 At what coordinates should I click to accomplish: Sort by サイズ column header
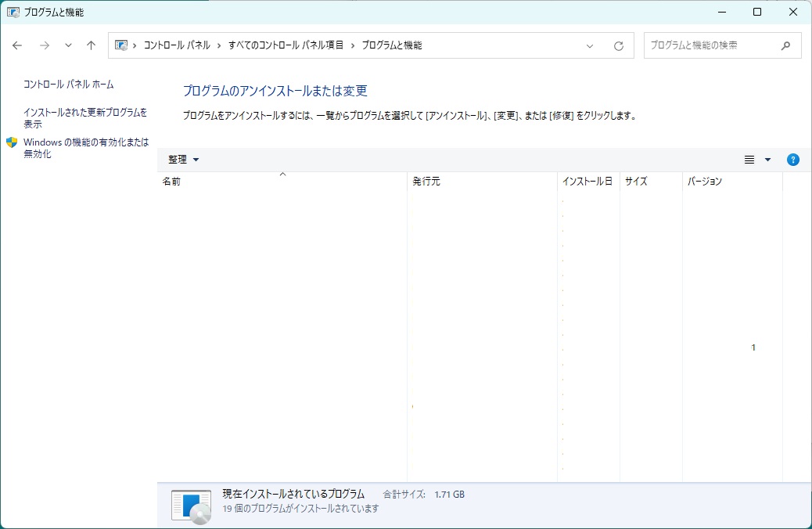click(652, 182)
